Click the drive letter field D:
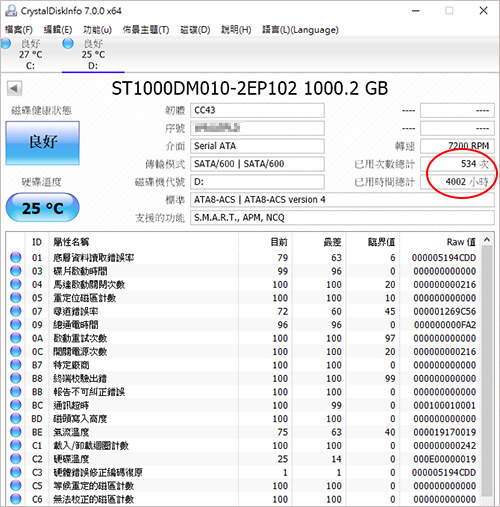Screen dimensions: 500x507 point(257,182)
